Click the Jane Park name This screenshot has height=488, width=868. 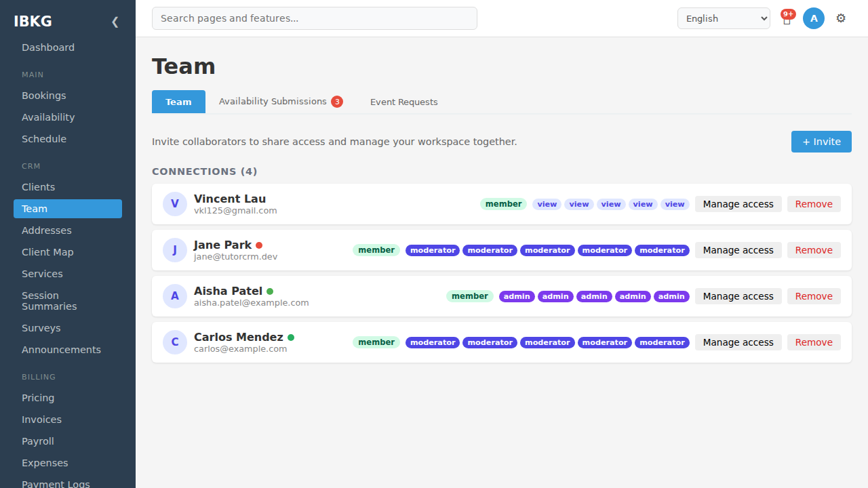(x=223, y=245)
